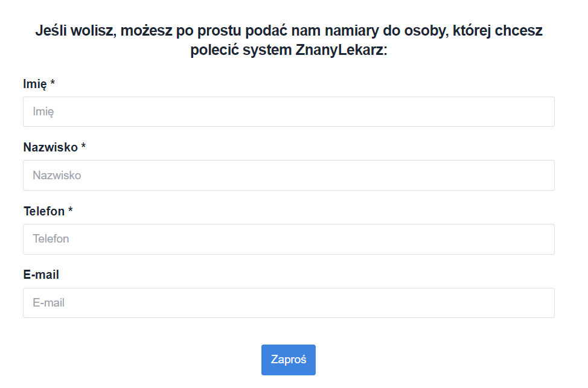Click the E-mail label text
588x388 pixels.
coord(40,274)
